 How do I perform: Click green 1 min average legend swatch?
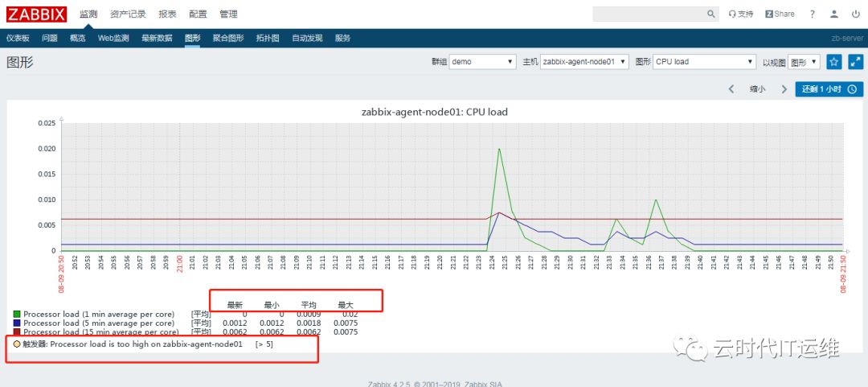click(x=17, y=315)
